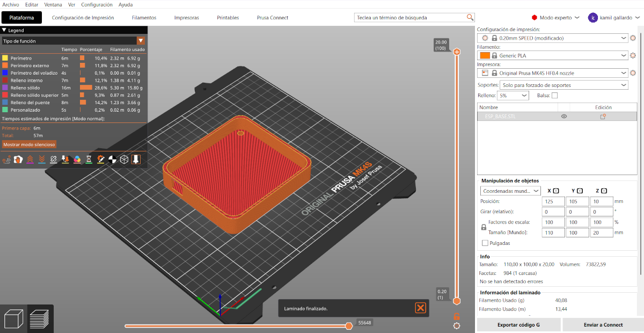Open print settings gear next to 0.20mm SPEED
Image resolution: width=644 pixels, height=333 pixels.
633,38
